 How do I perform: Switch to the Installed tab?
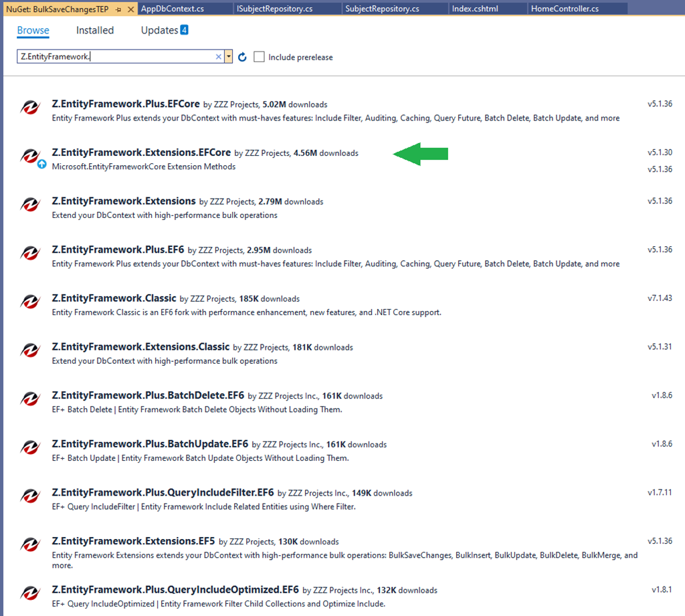(95, 31)
